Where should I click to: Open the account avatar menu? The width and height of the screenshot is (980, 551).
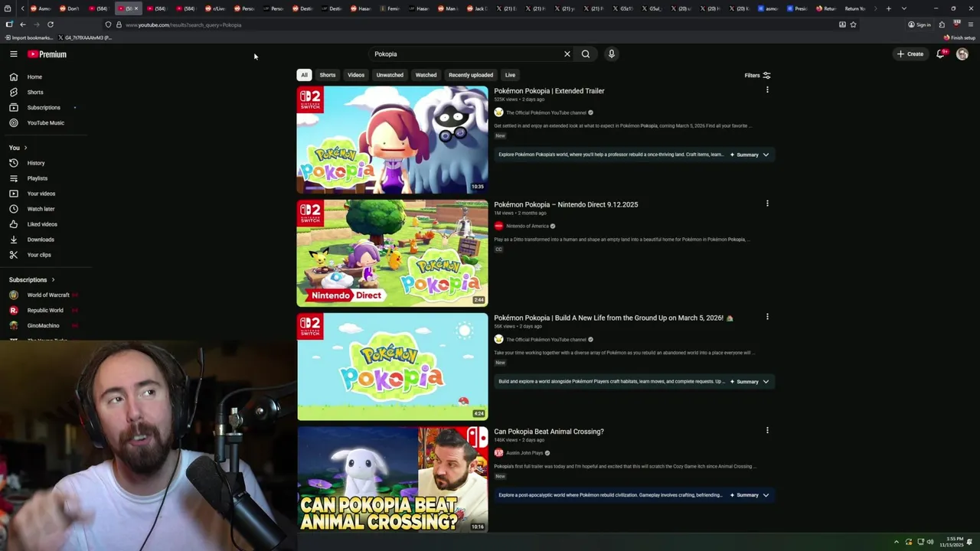click(962, 54)
